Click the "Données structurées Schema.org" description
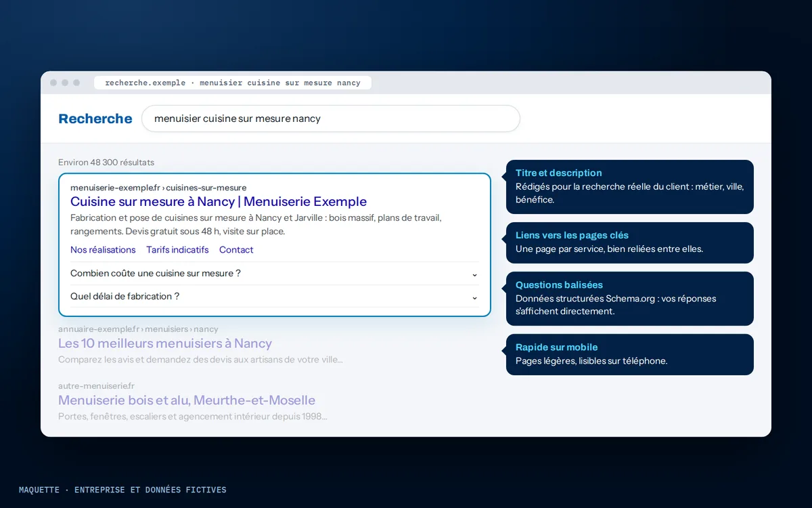The image size is (812, 508). point(616,305)
